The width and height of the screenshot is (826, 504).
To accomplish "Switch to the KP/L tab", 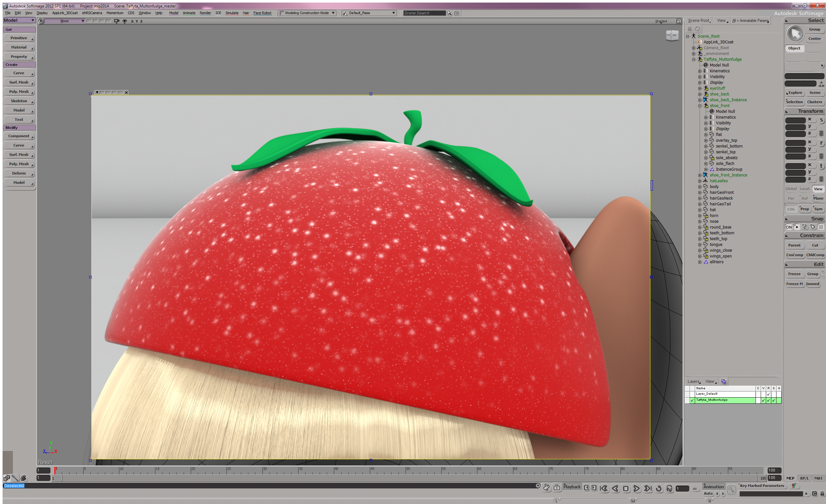I will (x=804, y=478).
